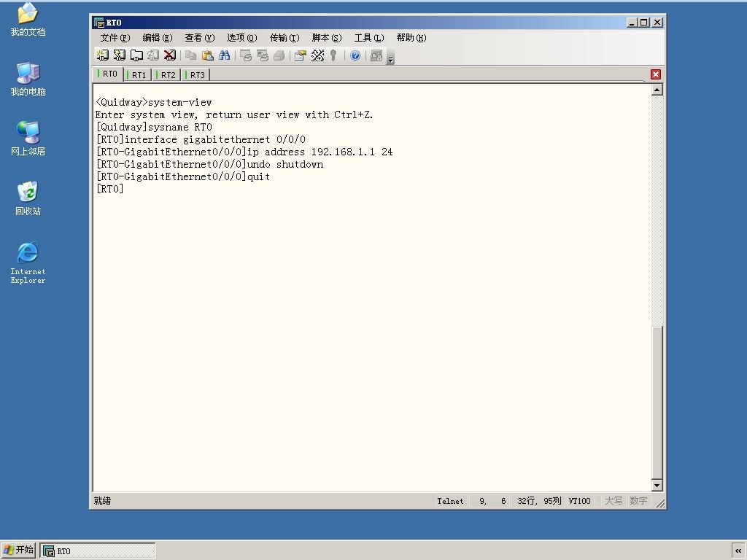Click the 开始 Start button

click(18, 550)
